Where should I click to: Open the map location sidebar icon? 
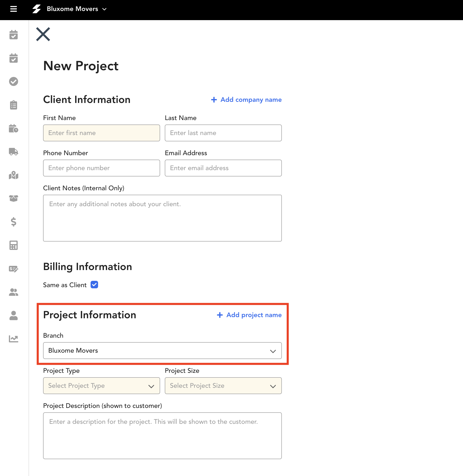point(14,175)
